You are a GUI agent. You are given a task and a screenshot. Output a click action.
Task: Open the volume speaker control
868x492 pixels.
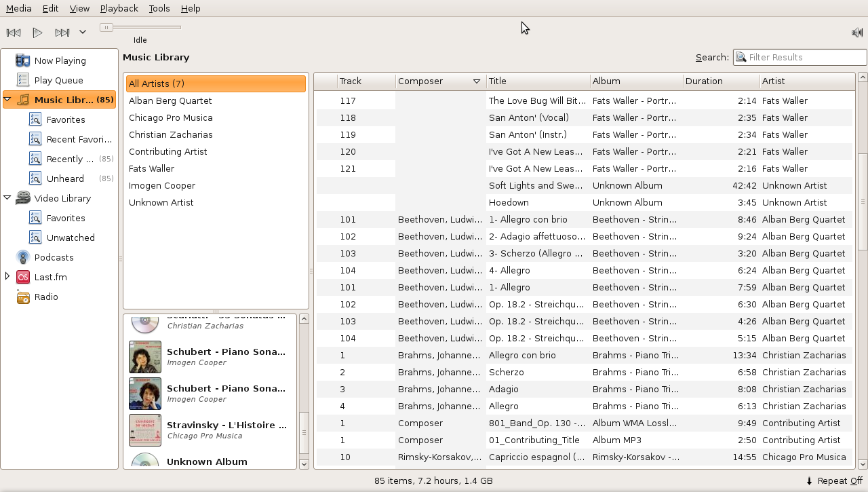pos(857,33)
